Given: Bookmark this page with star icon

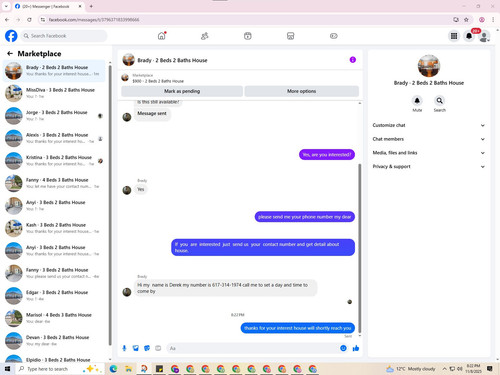Looking at the screenshot, I should [466, 20].
